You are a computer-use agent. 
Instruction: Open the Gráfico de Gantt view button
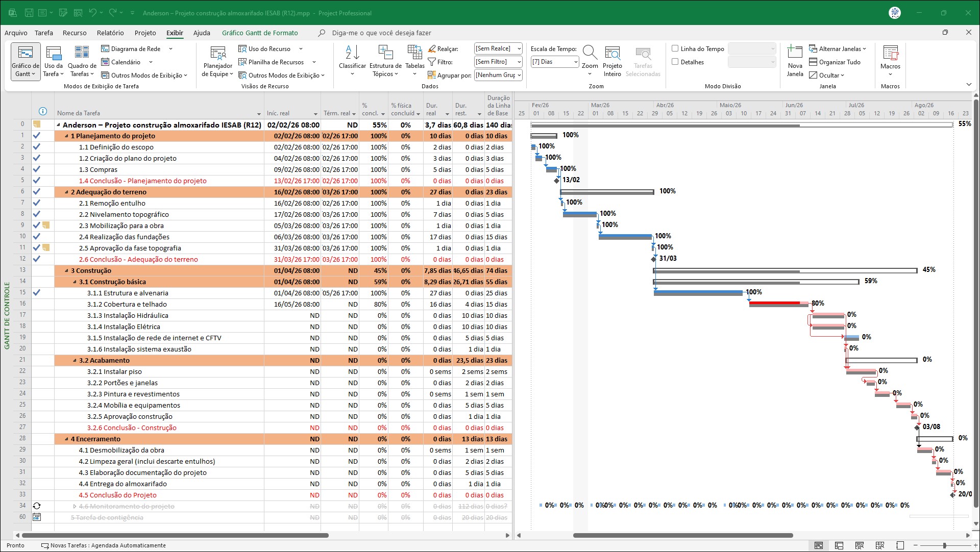point(25,61)
